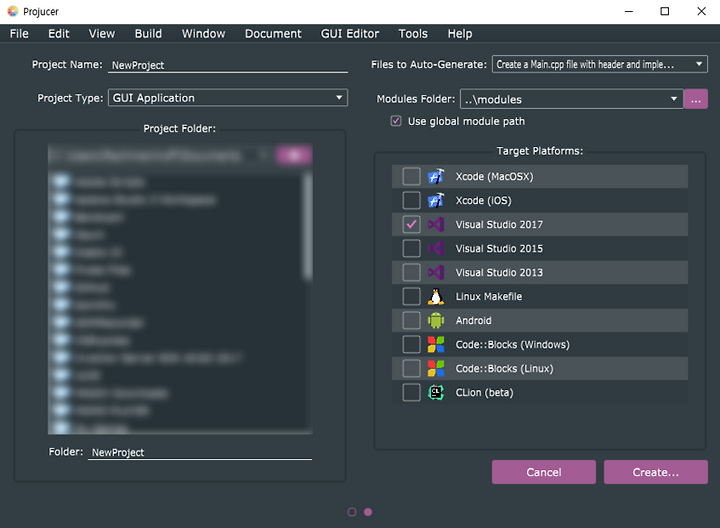Toggle Use global module path checkbox
This screenshot has height=528, width=720.
[x=396, y=121]
